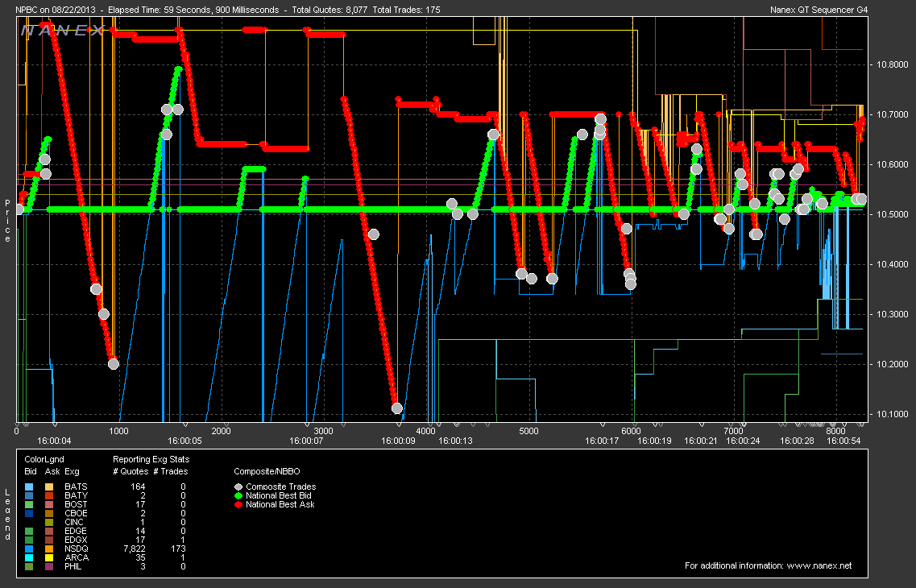Viewport: 916px width, 588px height.
Task: Select the CINC ask color swatch
Action: pyautogui.click(x=49, y=522)
